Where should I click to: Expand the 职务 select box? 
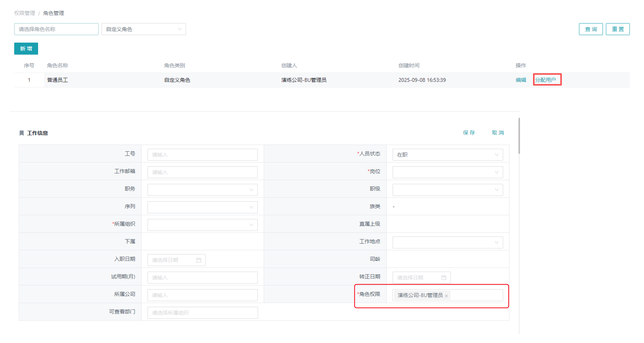(x=202, y=190)
